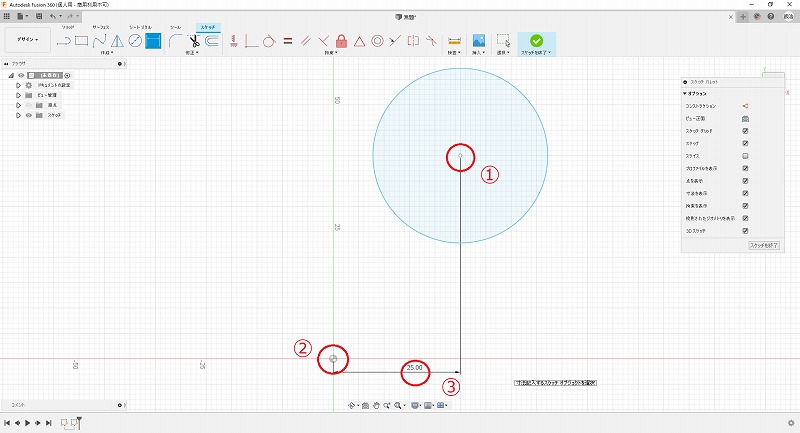Click the スケッチを終了 button in palette
Viewport: 800px width, 433px height.
point(763,244)
